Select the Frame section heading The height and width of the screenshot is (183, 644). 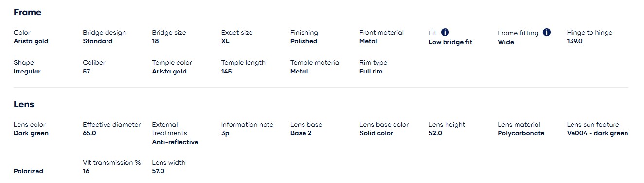[28, 12]
